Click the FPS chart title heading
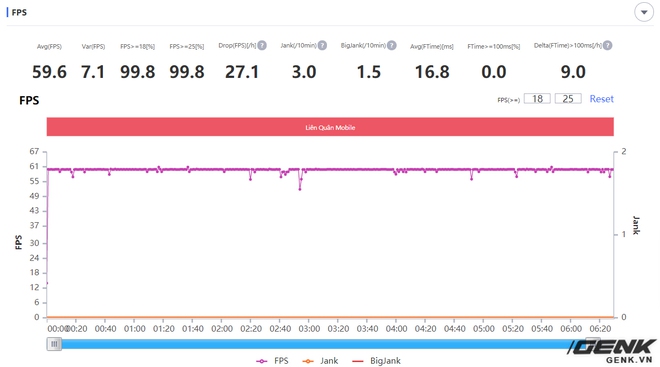 coord(29,100)
